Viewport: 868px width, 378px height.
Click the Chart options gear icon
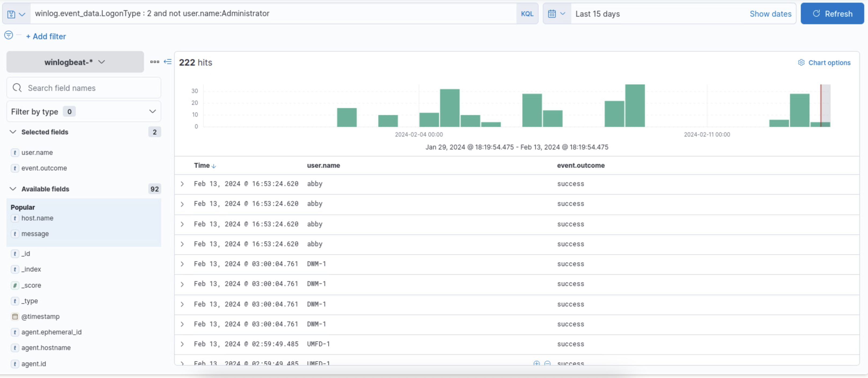pyautogui.click(x=801, y=63)
